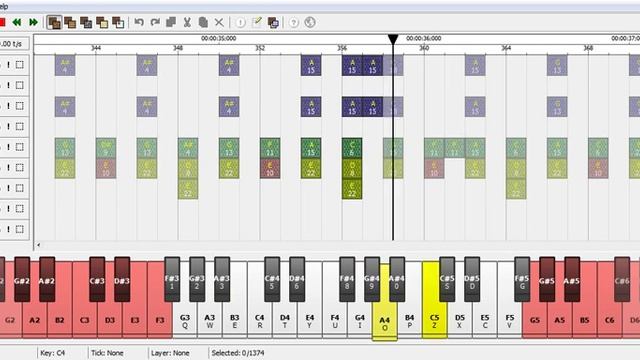Copy the selected note blocks
The width and height of the screenshot is (640, 360).
pyautogui.click(x=171, y=22)
